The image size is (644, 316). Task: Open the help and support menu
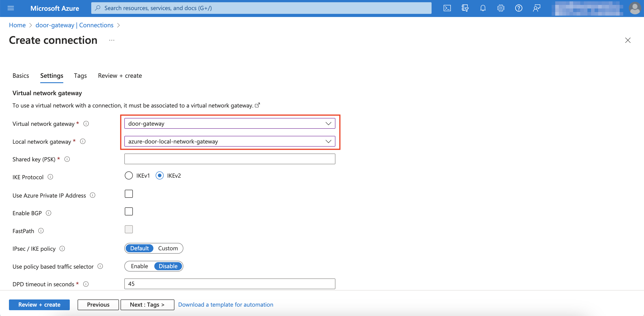pyautogui.click(x=519, y=8)
